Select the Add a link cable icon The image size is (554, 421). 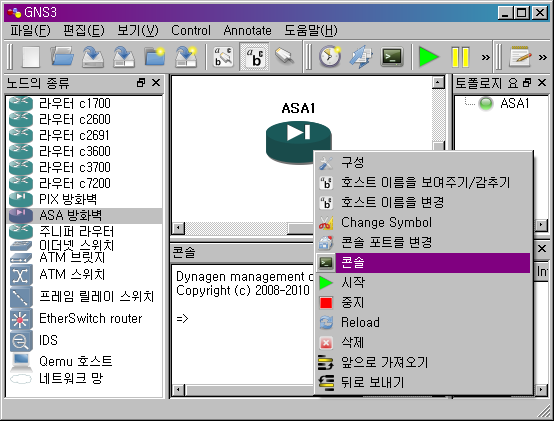click(285, 56)
